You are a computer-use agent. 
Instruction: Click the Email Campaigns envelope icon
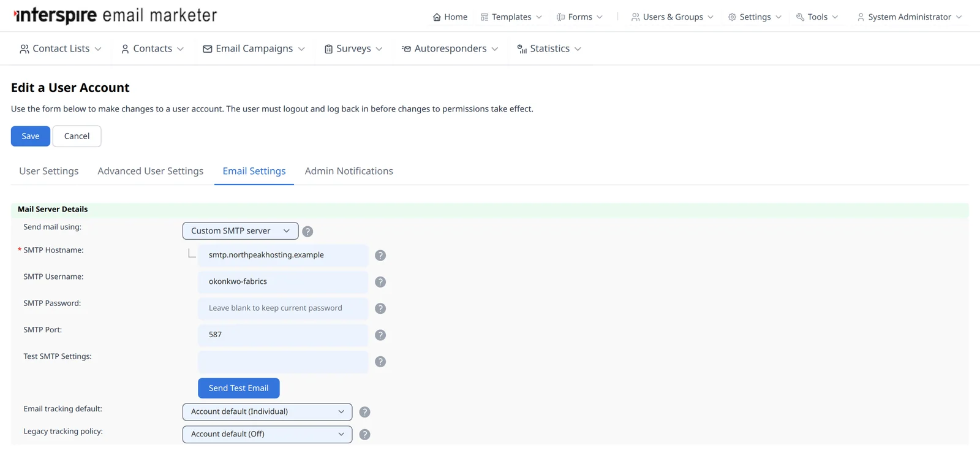(208, 49)
